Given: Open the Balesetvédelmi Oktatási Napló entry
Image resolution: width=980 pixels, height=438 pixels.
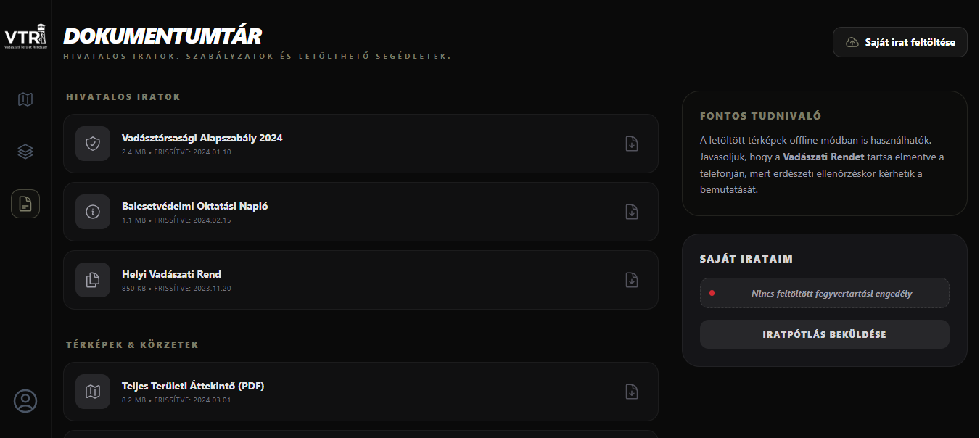Looking at the screenshot, I should coord(195,206).
